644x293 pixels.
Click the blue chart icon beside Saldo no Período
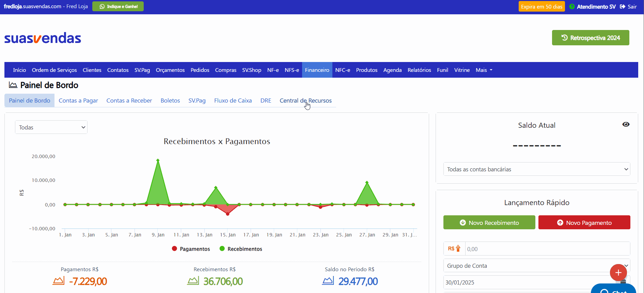(x=328, y=281)
